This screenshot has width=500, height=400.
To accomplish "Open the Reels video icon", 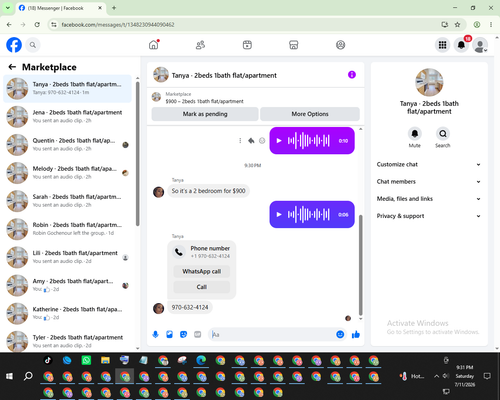I will coord(247,45).
